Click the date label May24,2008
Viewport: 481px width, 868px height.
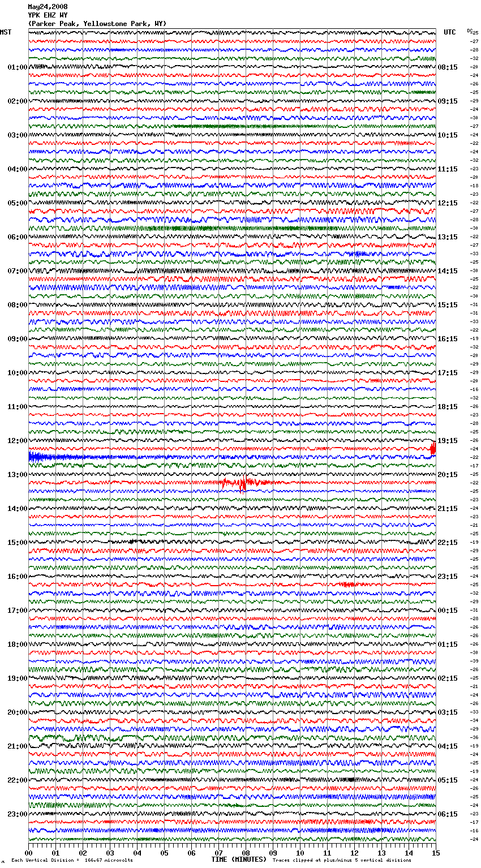tap(48, 7)
